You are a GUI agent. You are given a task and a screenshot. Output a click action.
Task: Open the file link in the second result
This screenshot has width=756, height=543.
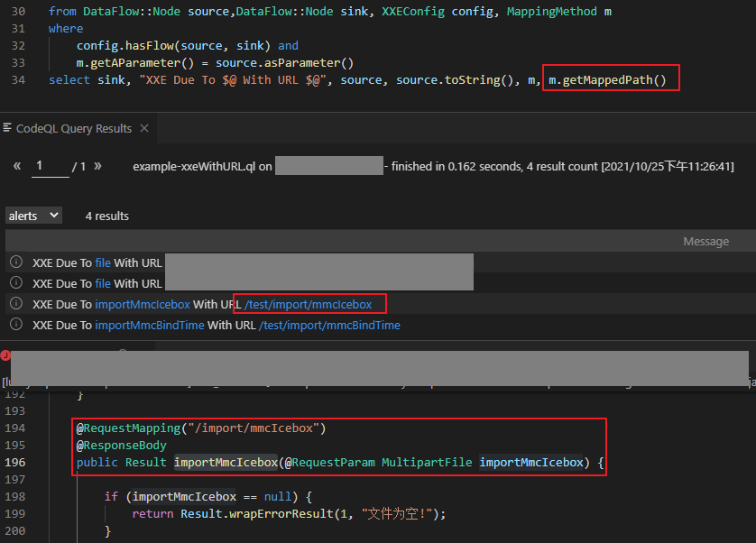click(x=103, y=283)
